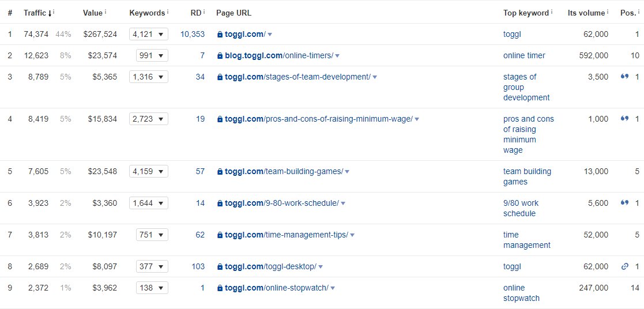Image resolution: width=644 pixels, height=309 pixels.
Task: Open the 1,316 keywords dropdown
Action: 148,77
